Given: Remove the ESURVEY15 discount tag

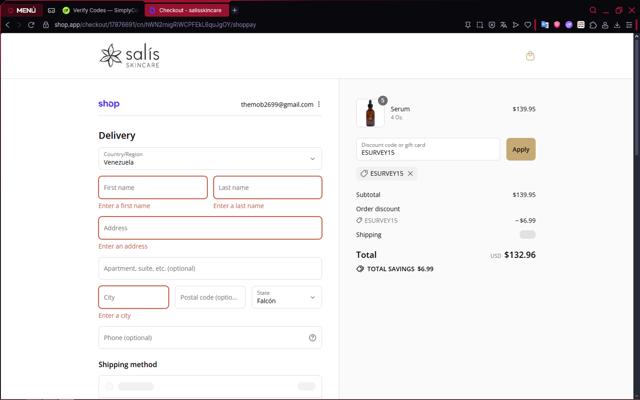Looking at the screenshot, I should [410, 173].
